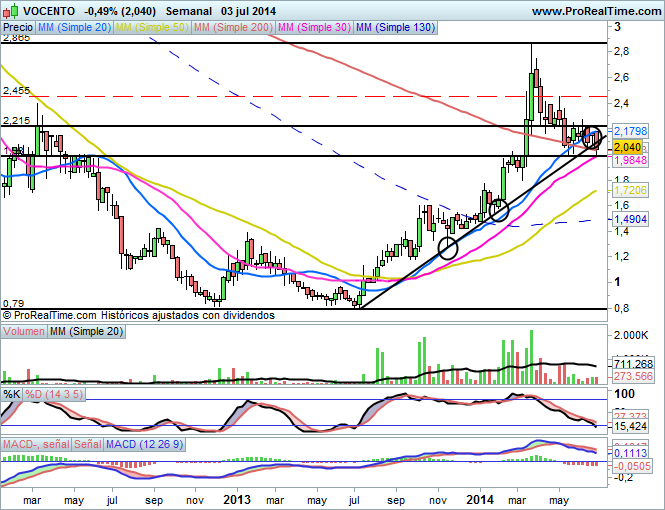The height and width of the screenshot is (510, 665).
Task: Click the MACD-, señal histogram label
Action: pyautogui.click(x=35, y=443)
